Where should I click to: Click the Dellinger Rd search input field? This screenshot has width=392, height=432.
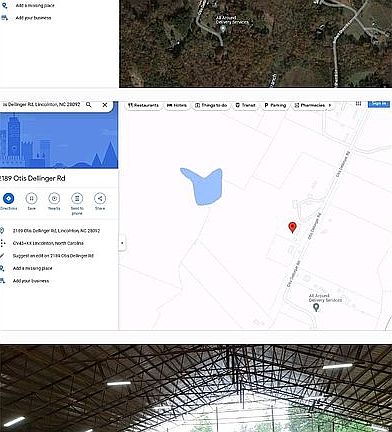click(x=41, y=104)
